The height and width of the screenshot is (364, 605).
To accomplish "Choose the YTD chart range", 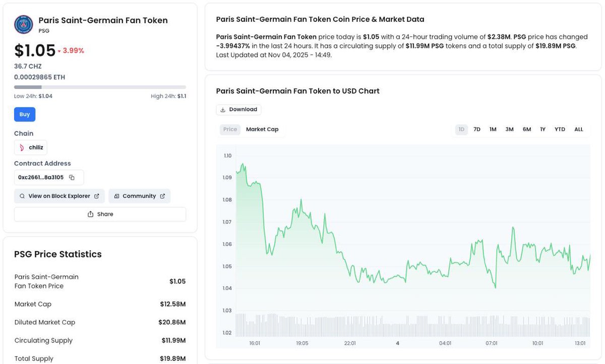I will click(560, 130).
